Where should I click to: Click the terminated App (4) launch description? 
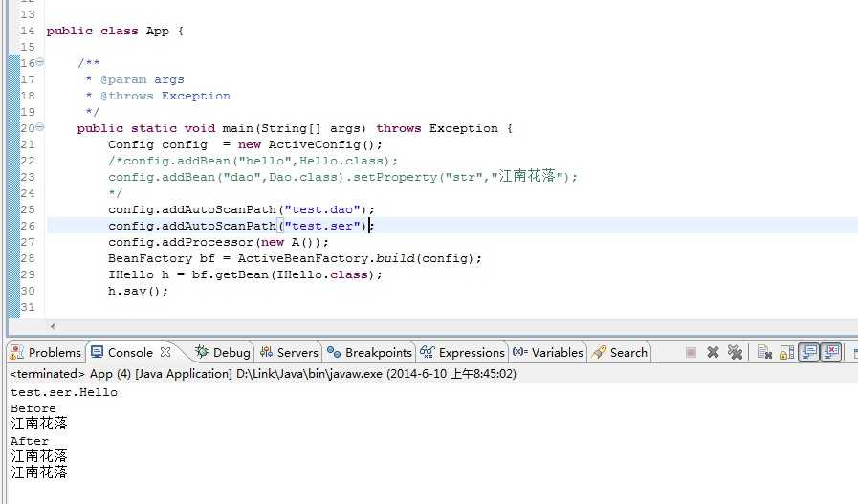(x=263, y=374)
